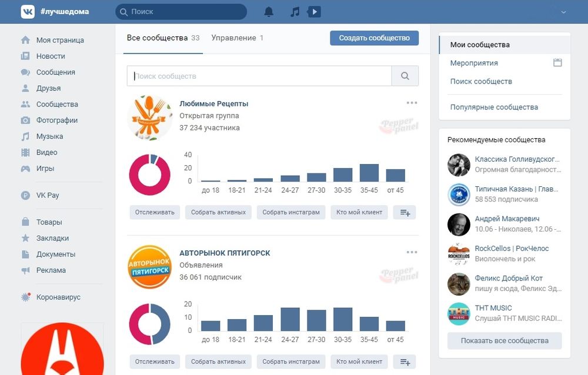Click Собрать инстаграм under Любимые Рецепты
Image resolution: width=588 pixels, height=375 pixels.
tap(291, 212)
